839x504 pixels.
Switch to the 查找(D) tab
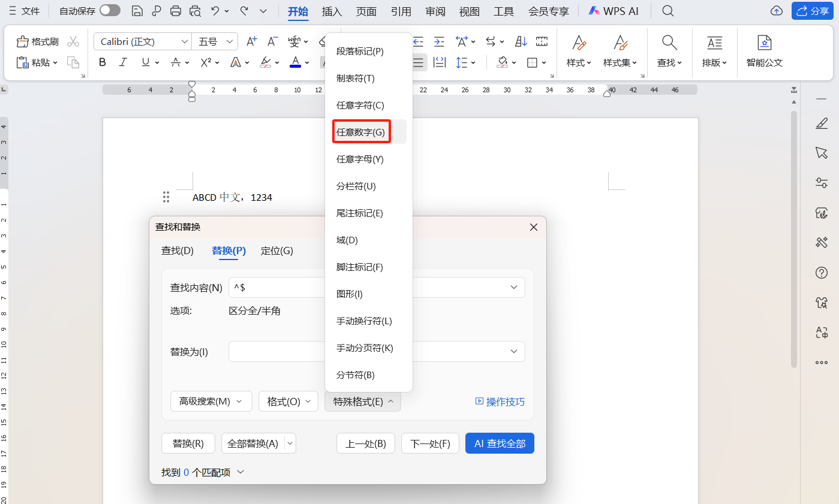click(178, 251)
